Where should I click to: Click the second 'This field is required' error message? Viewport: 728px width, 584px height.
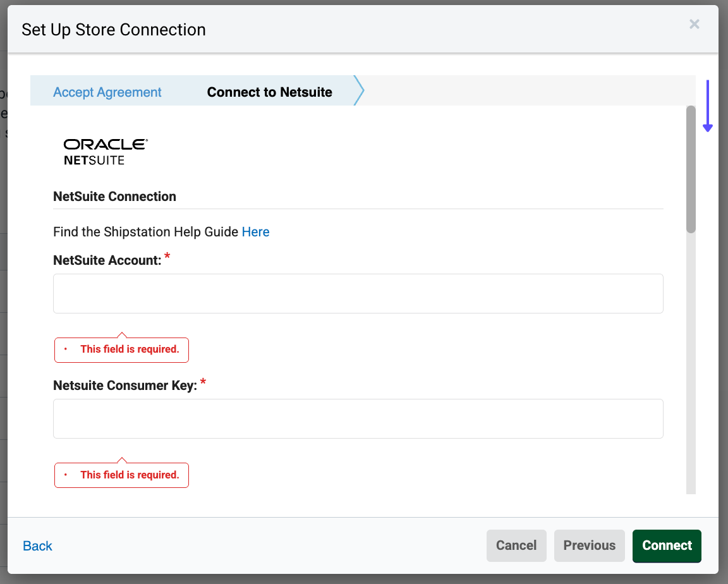point(130,475)
